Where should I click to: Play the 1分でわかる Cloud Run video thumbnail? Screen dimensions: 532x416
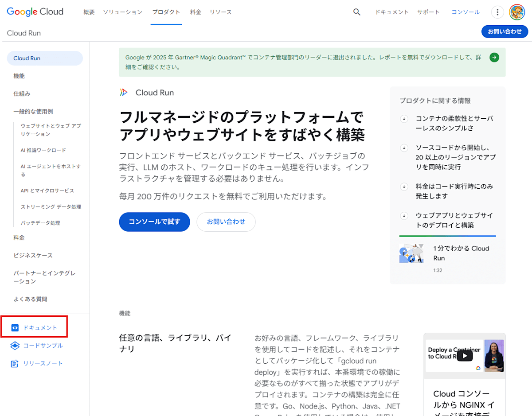411,253
